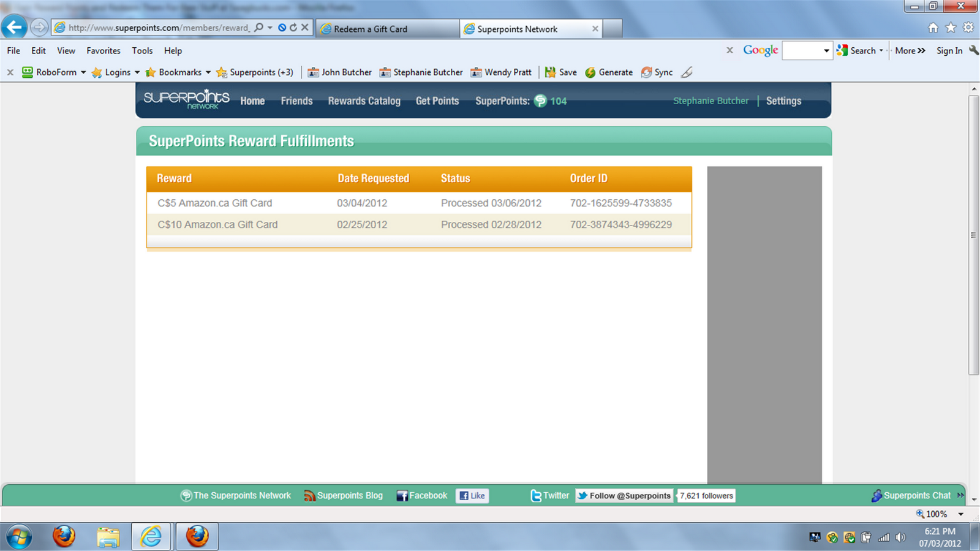Expand the Bookmarks dropdown
The image size is (980, 551).
point(208,72)
